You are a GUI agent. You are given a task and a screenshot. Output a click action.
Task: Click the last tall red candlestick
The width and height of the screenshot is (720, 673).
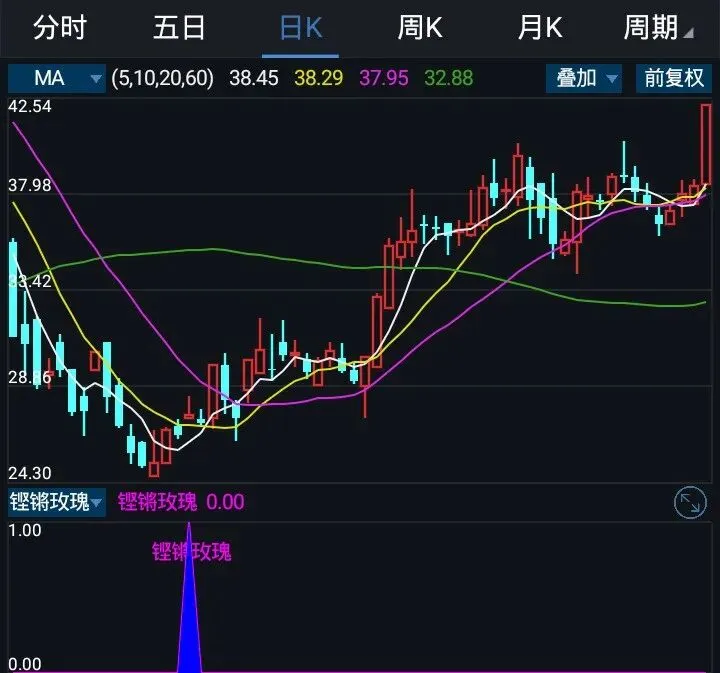point(706,144)
